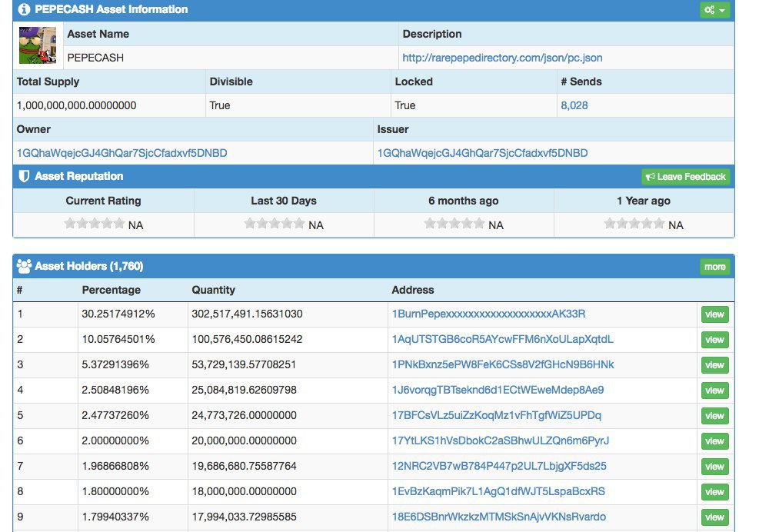The width and height of the screenshot is (759, 532).
Task: Open address 17BFCsVLz5uiZzKoqMz1vFhTgfWiZ5UPDq
Action: pos(497,415)
